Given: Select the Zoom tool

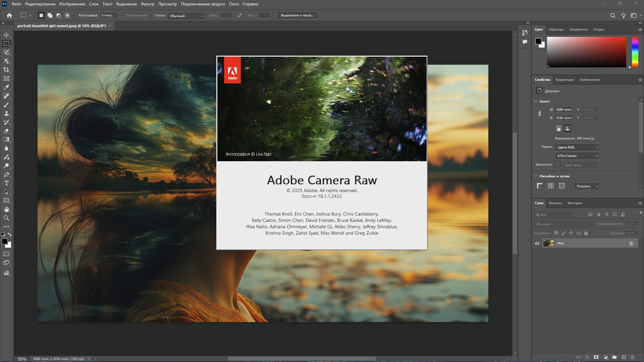Looking at the screenshot, I should [x=6, y=218].
